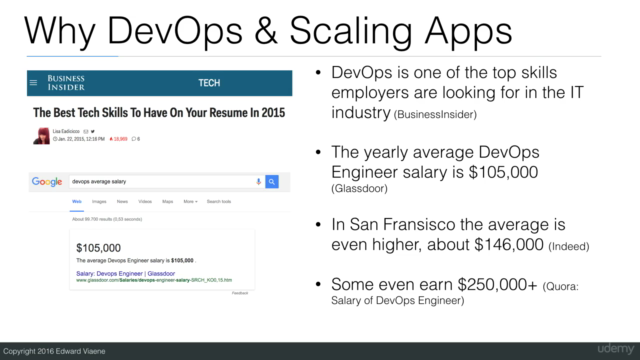Open Google Search tools
The height and width of the screenshot is (360, 640).
(x=219, y=202)
